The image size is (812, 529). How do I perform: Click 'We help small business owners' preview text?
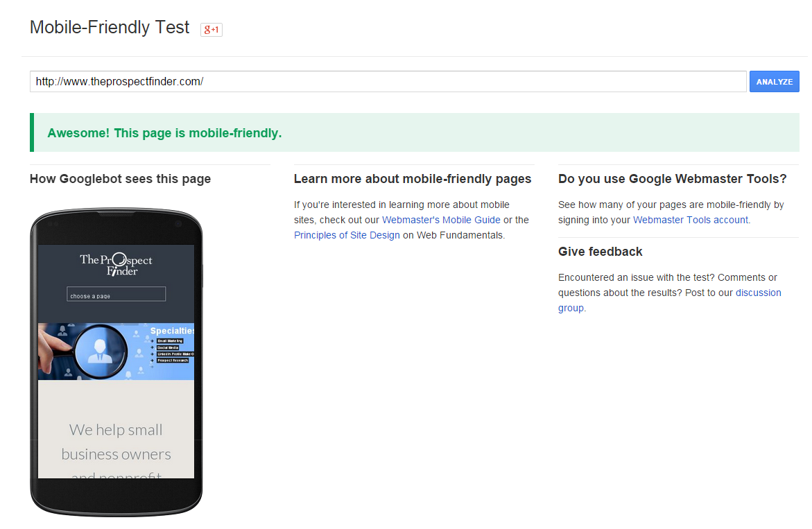click(x=116, y=442)
